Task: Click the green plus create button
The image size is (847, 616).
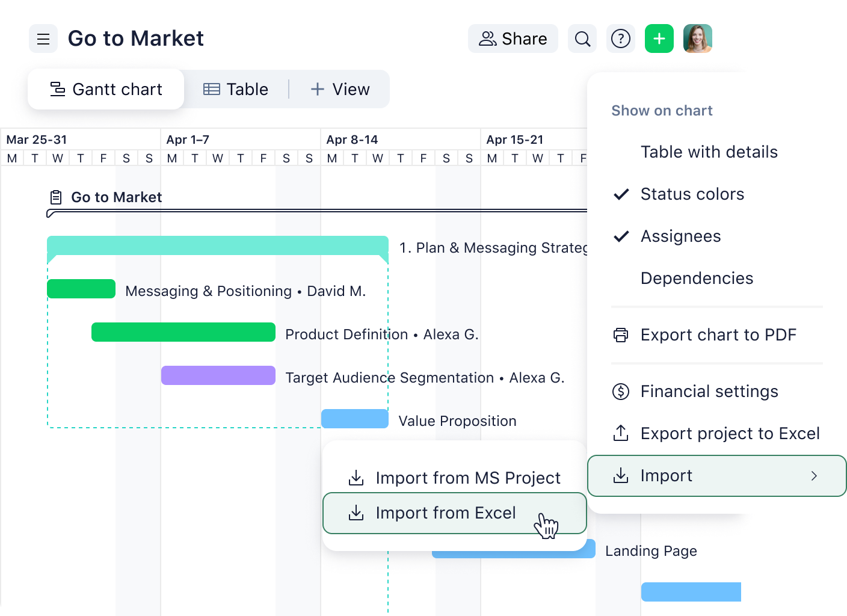Action: (659, 38)
